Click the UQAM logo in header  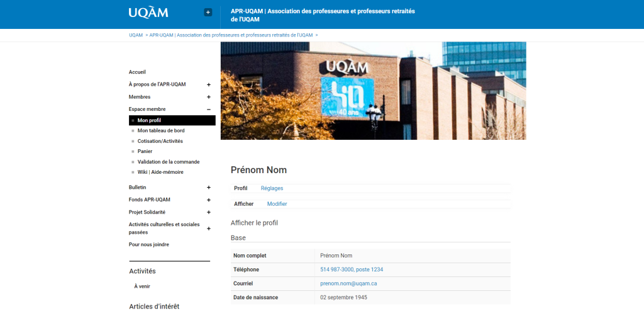point(148,13)
